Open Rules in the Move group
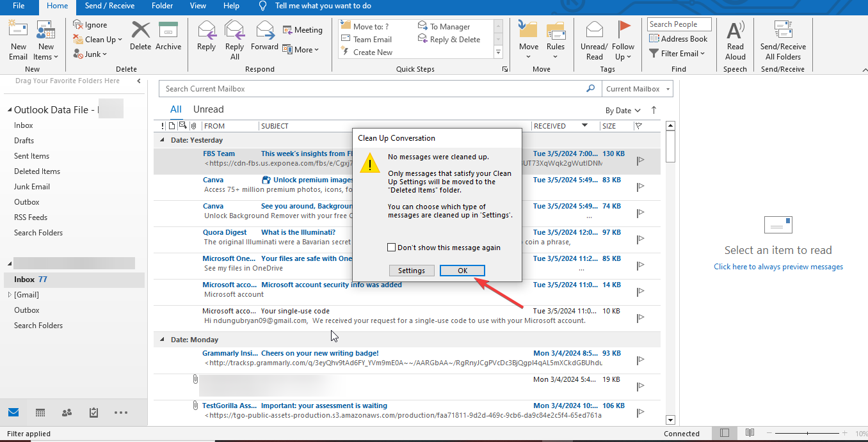868x442 pixels. (556, 40)
